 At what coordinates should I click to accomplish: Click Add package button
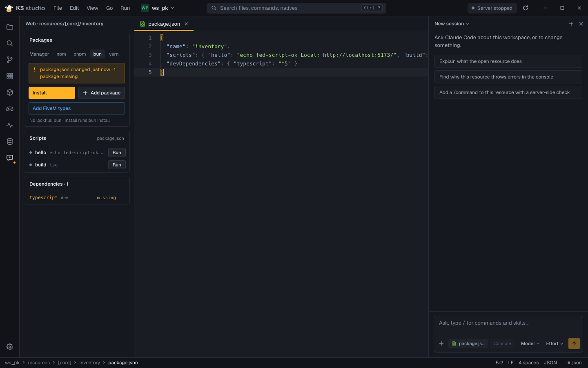[102, 93]
